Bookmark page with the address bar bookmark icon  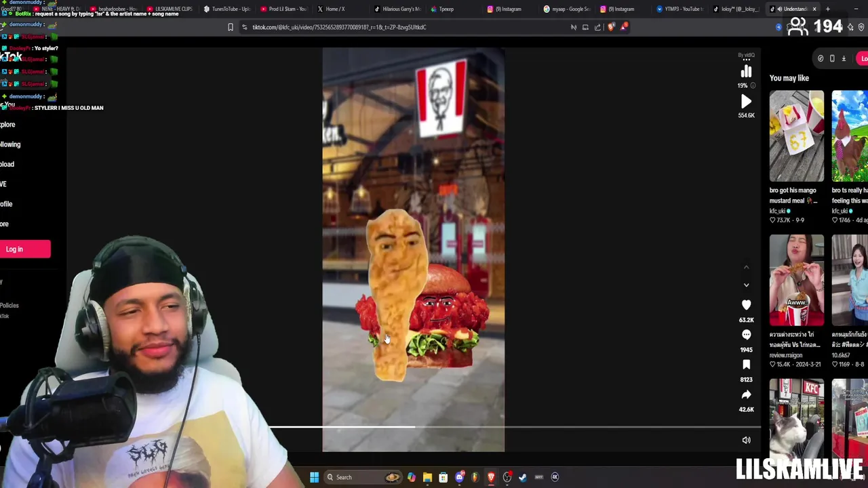230,27
